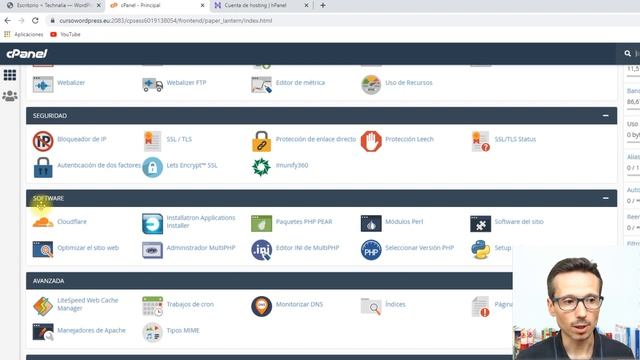
Task: Open Installatron Applications Installer icon
Action: click(x=152, y=223)
